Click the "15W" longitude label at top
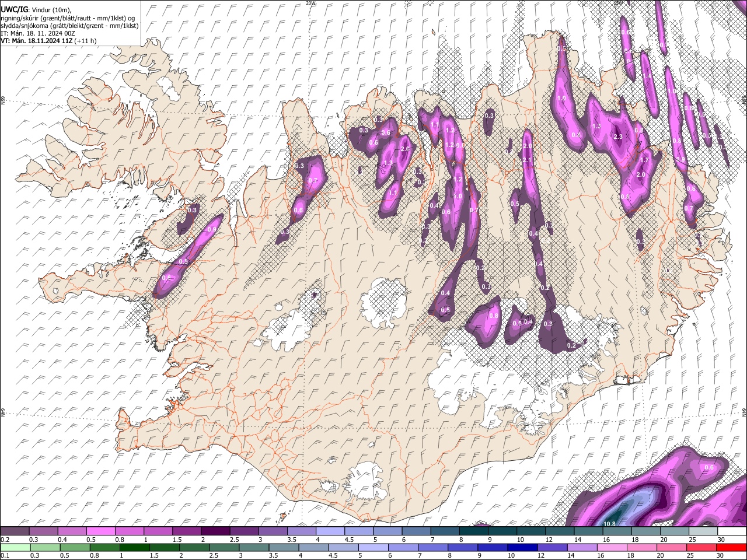The image size is (747, 560). click(619, 3)
